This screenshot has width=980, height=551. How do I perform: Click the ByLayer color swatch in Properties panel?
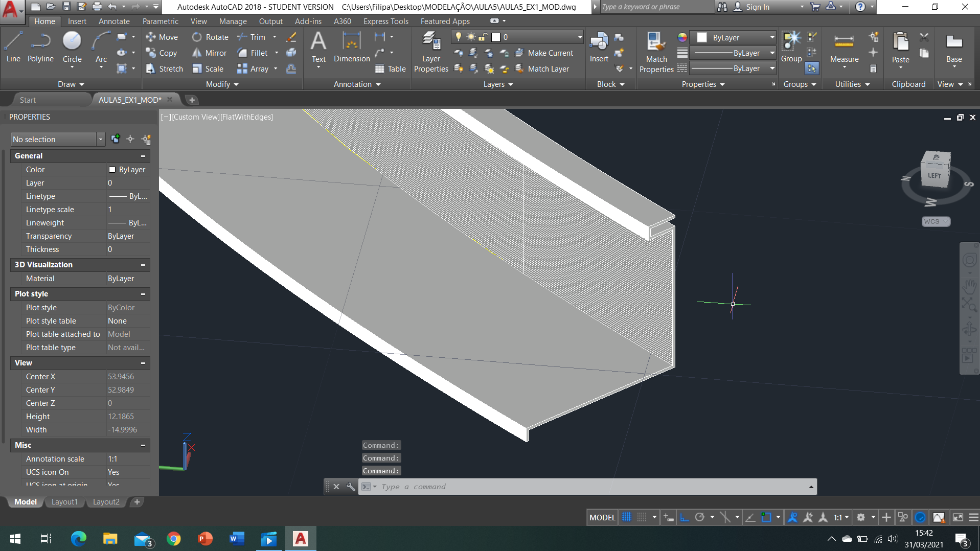[x=112, y=170]
